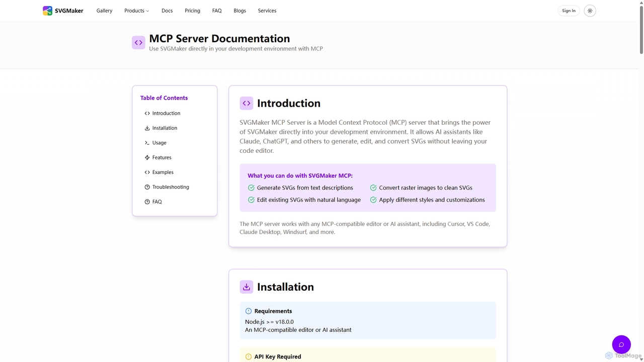Click the SVGMaker brand name
The height and width of the screenshot is (362, 644).
[69, 11]
